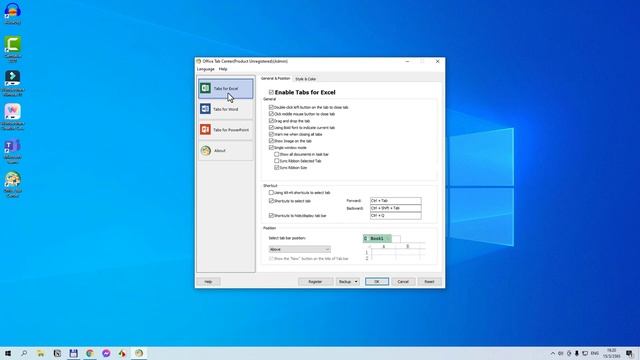Open Microsoft Teams desktop shortcut
The image size is (640, 360).
click(13, 151)
